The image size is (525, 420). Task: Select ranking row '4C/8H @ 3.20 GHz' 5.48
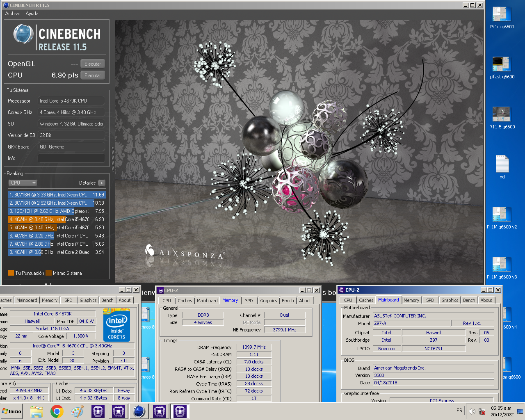coord(57,236)
